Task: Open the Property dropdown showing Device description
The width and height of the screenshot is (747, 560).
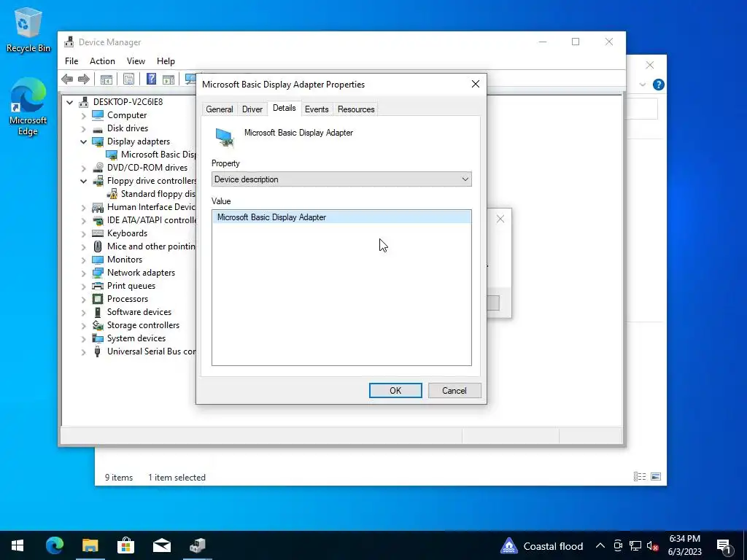Action: pos(341,179)
